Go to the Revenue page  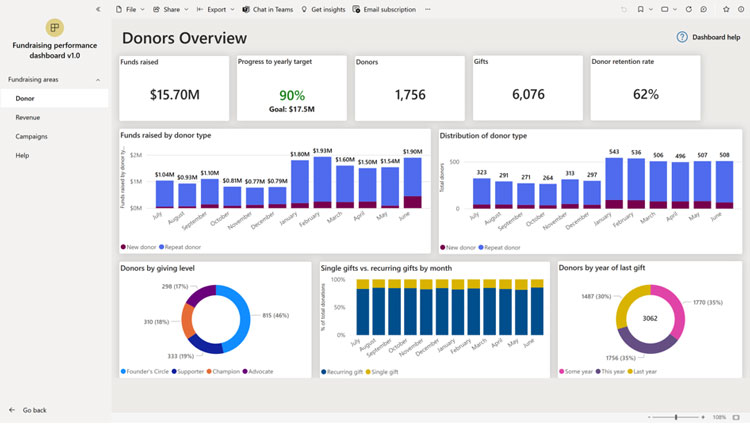[28, 117]
